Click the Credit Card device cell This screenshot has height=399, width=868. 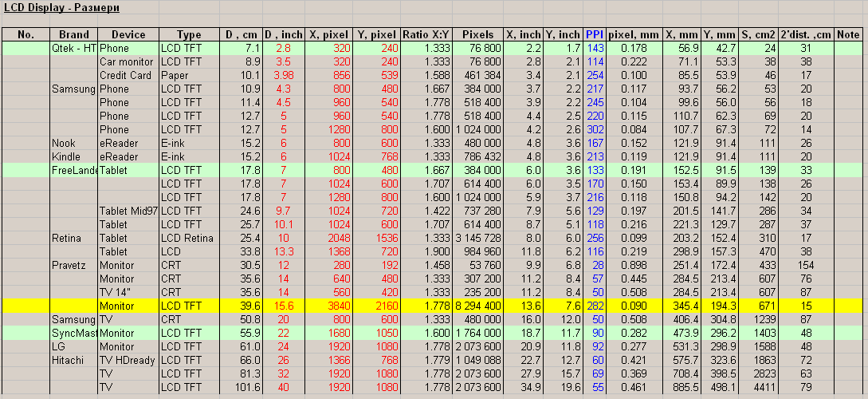tap(129, 75)
